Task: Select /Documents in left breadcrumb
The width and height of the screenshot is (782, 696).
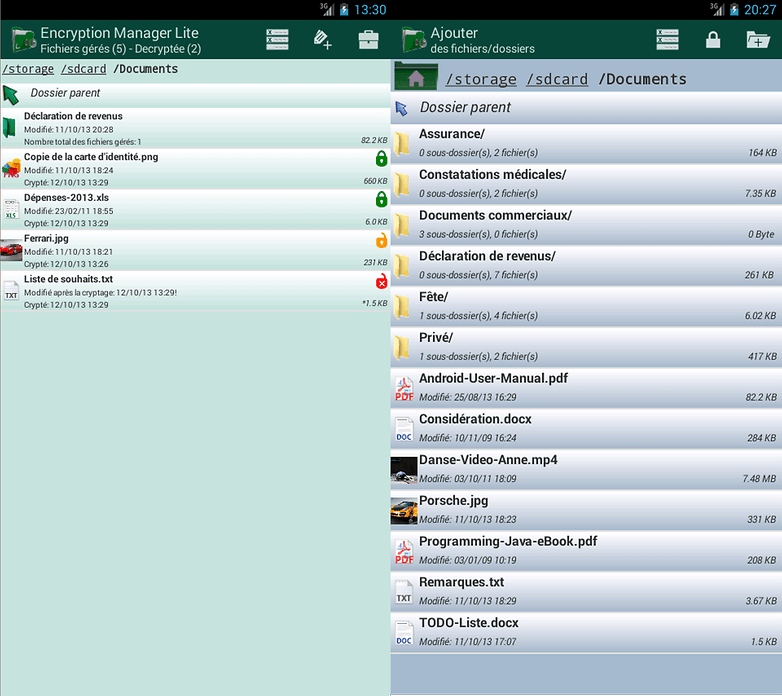Action: pyautogui.click(x=146, y=69)
